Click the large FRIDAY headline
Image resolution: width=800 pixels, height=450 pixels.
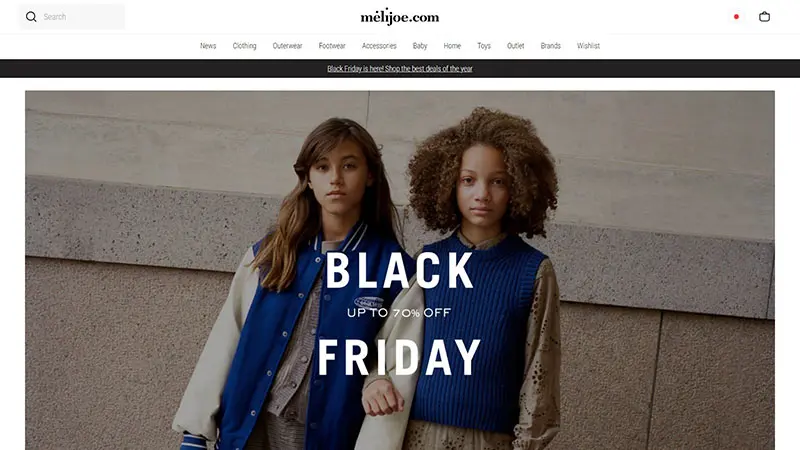[399, 358]
